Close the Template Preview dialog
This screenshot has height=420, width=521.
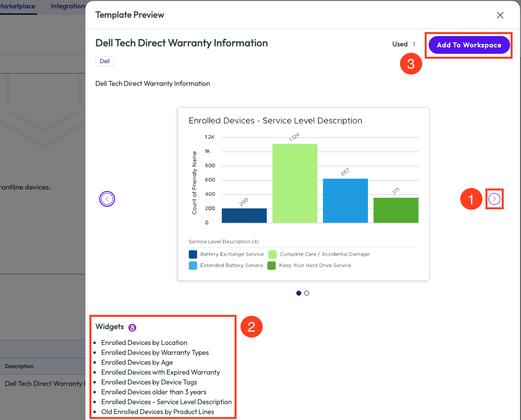[500, 15]
